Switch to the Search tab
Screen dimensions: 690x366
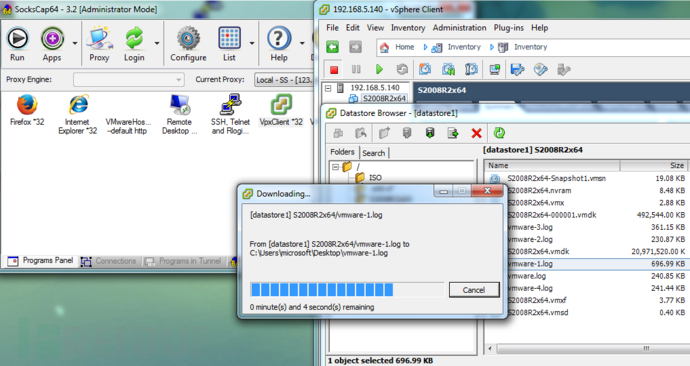374,153
